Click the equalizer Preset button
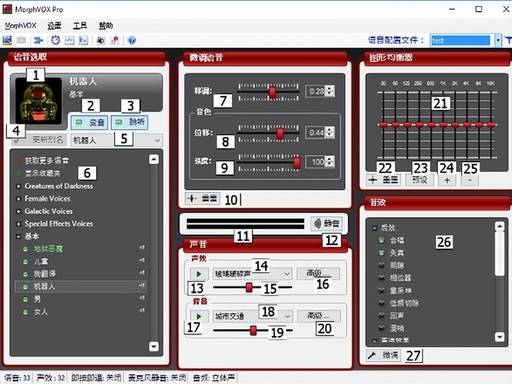512x384 pixels. pos(420,180)
